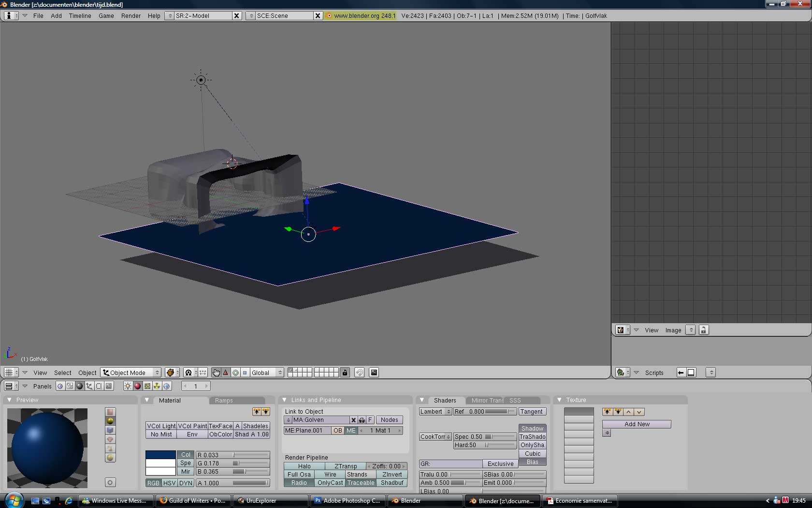Adjust the B 0.365 blue slider
The image size is (812, 508).
[x=233, y=471]
